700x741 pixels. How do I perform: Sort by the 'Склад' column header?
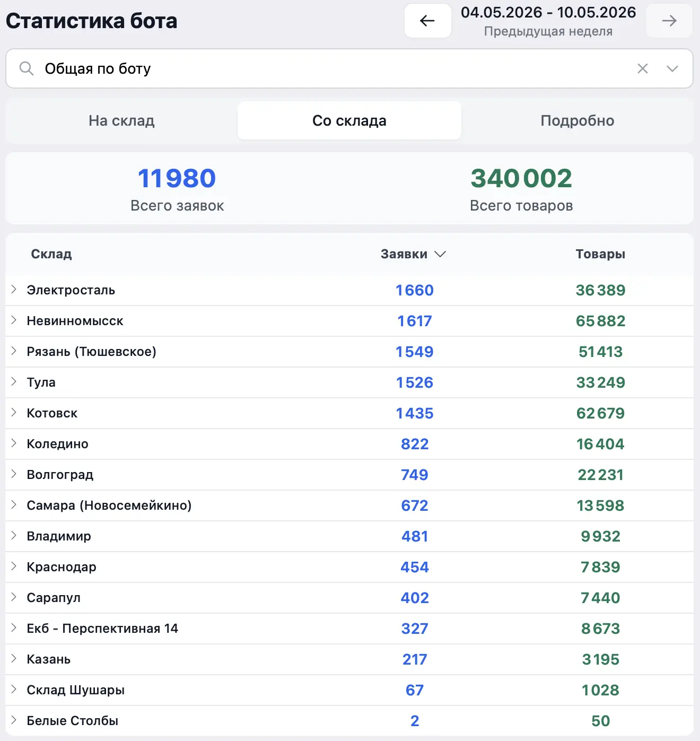tap(51, 254)
